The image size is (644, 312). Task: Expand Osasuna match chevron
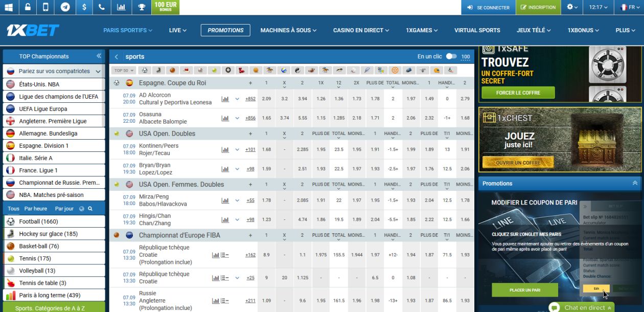237,118
